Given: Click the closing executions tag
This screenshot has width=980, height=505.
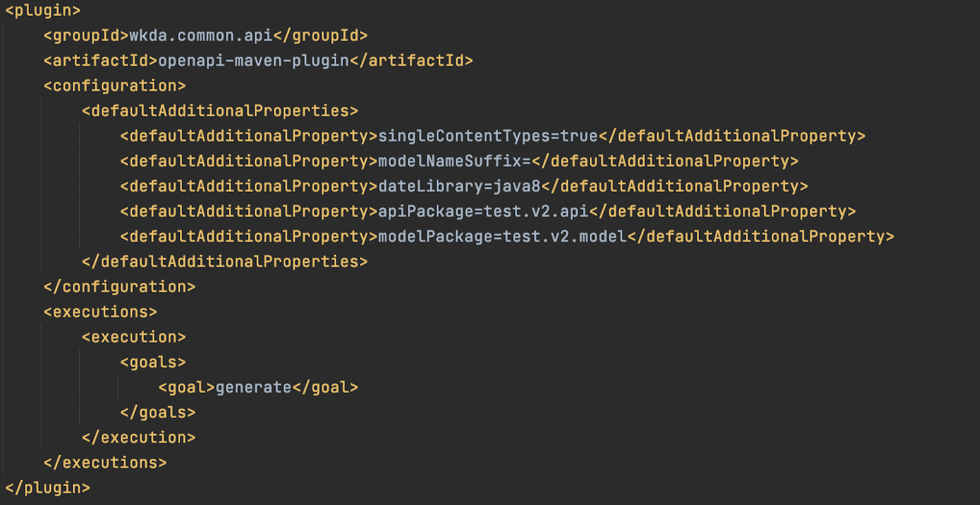Looking at the screenshot, I should tap(105, 463).
